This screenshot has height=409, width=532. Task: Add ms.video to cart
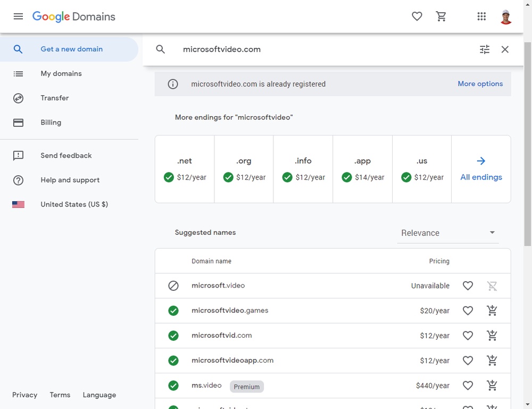point(492,386)
